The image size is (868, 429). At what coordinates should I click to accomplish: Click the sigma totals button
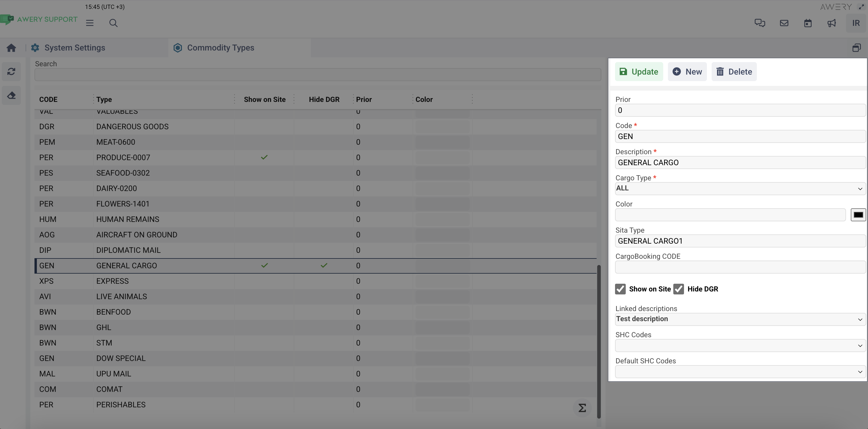click(582, 408)
